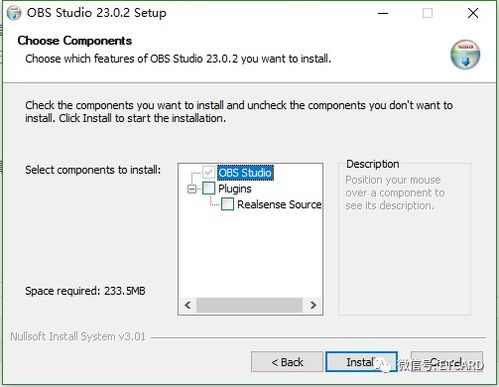This screenshot has width=499, height=387.
Task: Select the Plugins tree item label
Action: [235, 189]
